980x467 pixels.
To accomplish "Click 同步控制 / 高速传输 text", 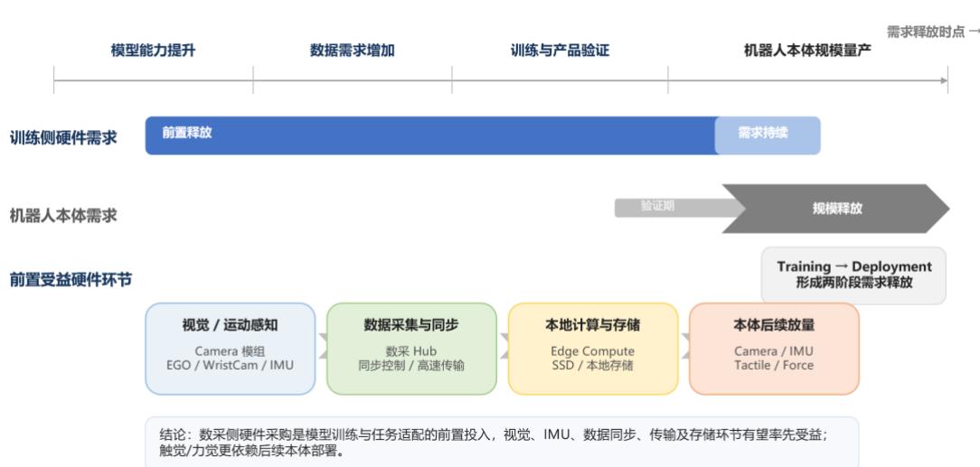I will (x=411, y=366).
